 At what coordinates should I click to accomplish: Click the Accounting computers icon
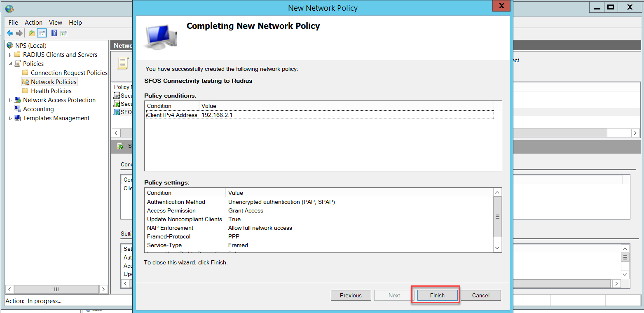(x=17, y=109)
